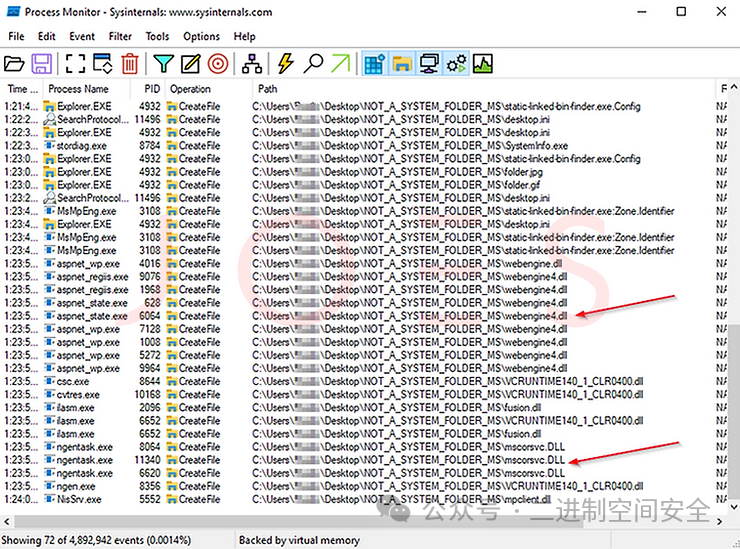Click the red target Include Process icon

point(218,64)
